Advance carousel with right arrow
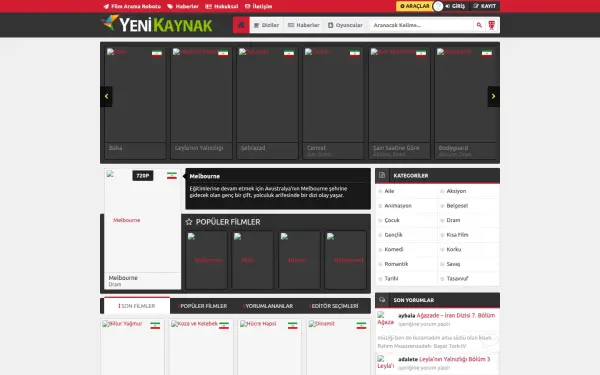 (493, 96)
